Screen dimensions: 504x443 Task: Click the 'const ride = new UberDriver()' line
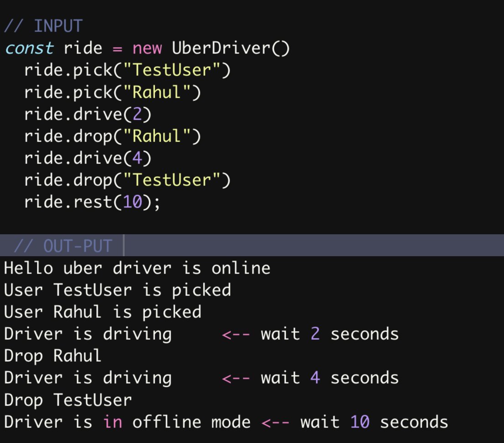click(x=147, y=48)
